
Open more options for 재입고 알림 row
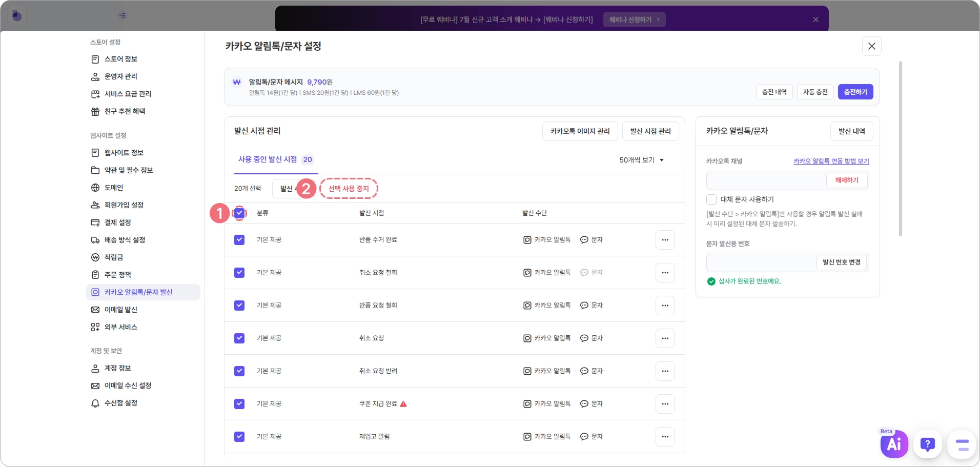pyautogui.click(x=665, y=437)
